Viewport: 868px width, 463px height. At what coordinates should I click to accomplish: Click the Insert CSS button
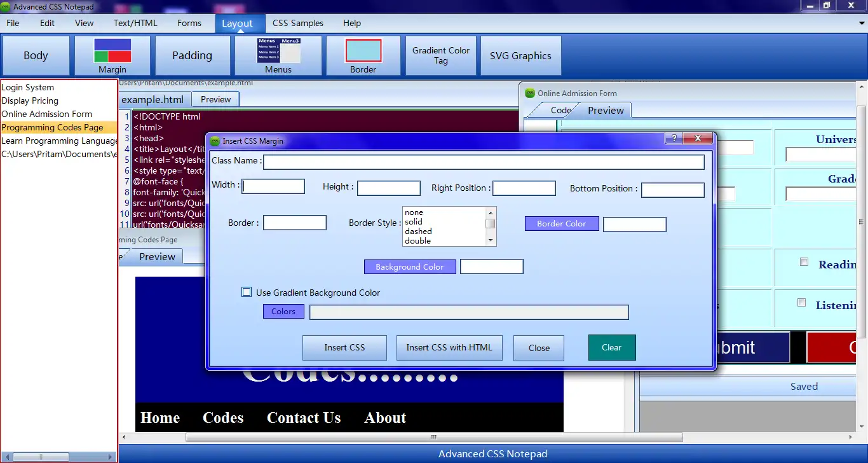point(344,348)
